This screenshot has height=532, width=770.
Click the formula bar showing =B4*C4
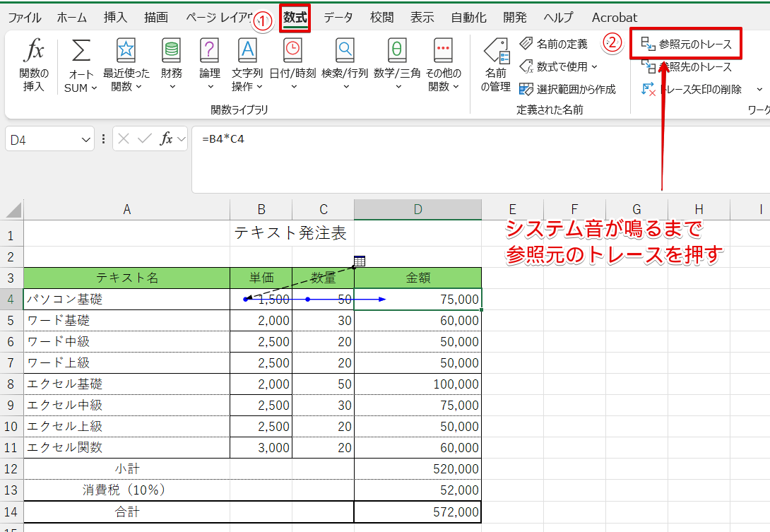click(481, 160)
